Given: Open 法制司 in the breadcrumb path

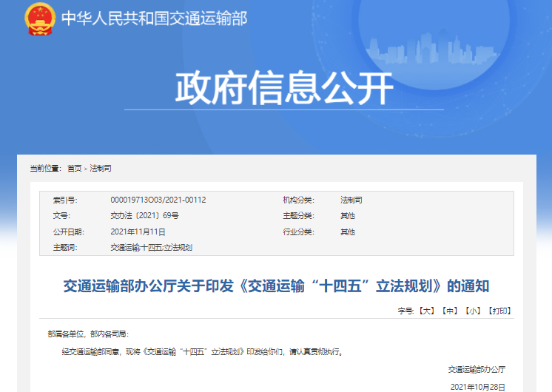Looking at the screenshot, I should click(x=101, y=169).
